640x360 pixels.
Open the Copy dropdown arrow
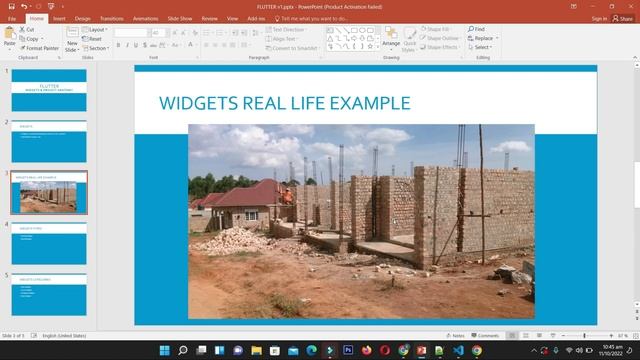coord(42,39)
